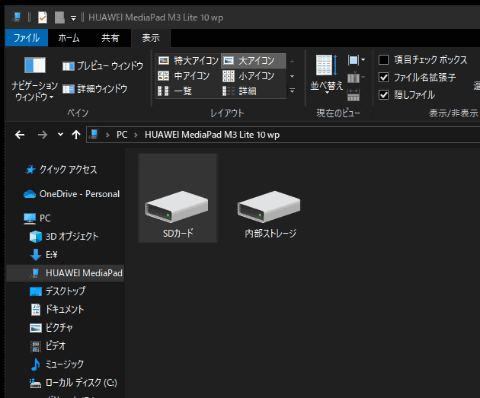Open ミュージック in sidebar
The height and width of the screenshot is (398, 480).
tap(57, 364)
